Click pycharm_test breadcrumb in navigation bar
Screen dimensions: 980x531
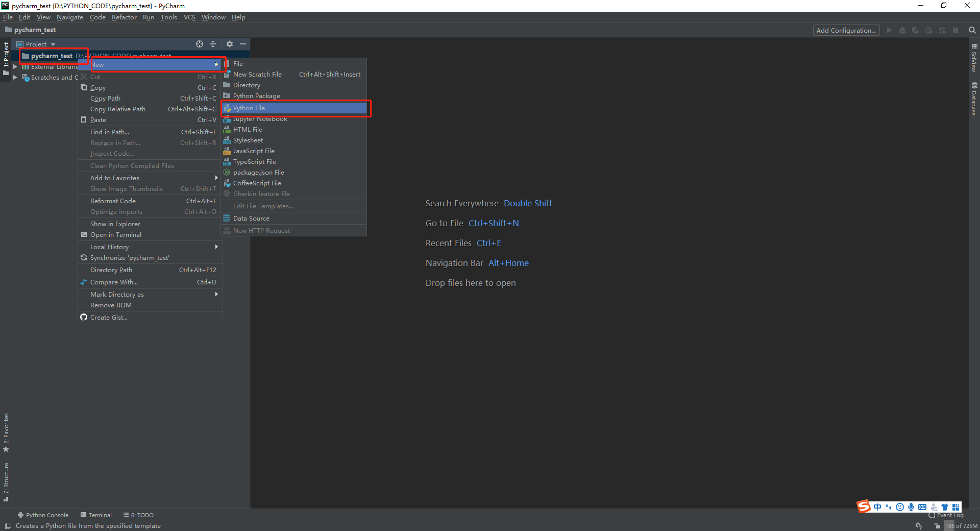[x=31, y=30]
